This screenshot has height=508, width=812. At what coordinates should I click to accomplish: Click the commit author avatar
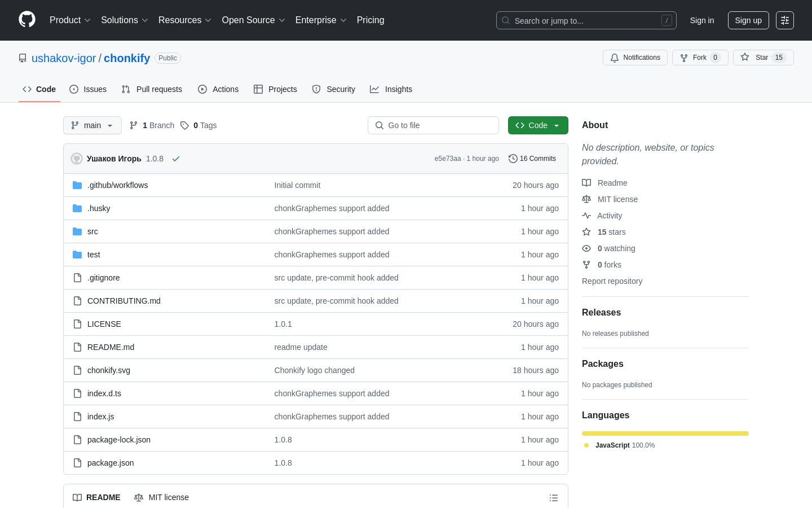click(x=77, y=159)
